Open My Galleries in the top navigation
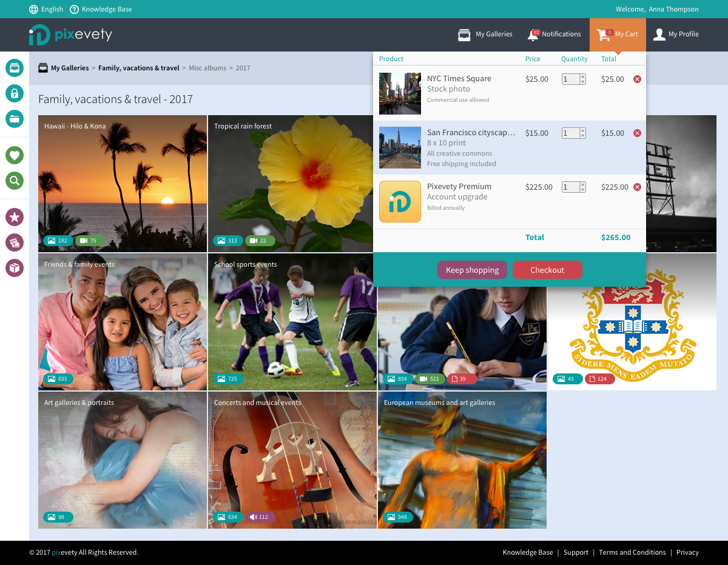This screenshot has width=728, height=565. [x=485, y=35]
